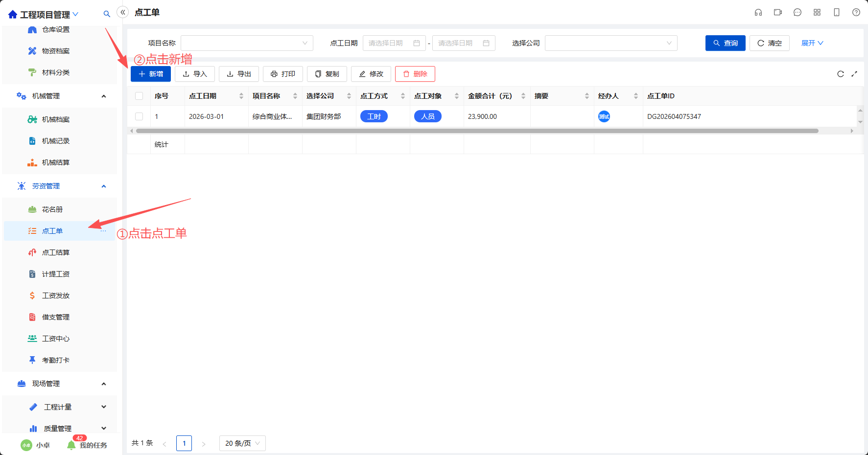This screenshot has width=868, height=455.
Task: Refresh the table with reload icon
Action: click(x=841, y=74)
